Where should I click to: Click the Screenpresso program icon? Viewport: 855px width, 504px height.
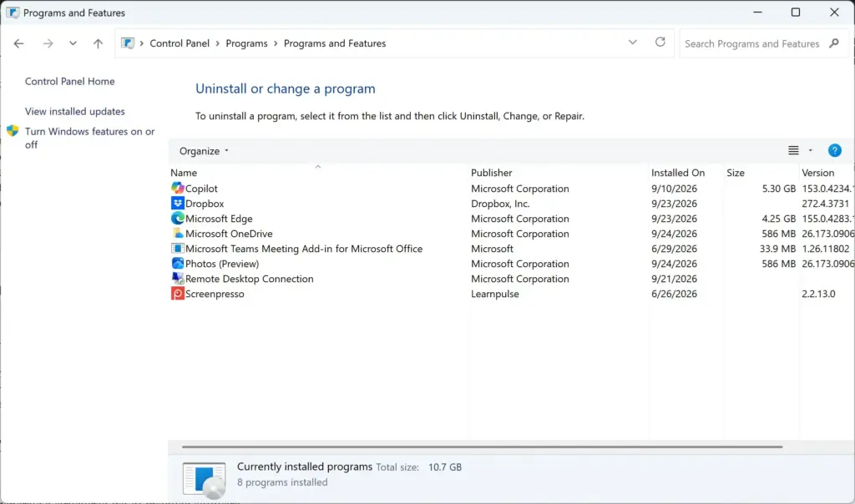(177, 293)
